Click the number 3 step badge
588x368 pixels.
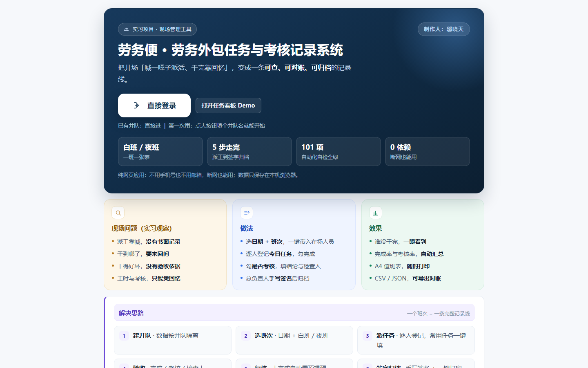click(x=367, y=336)
